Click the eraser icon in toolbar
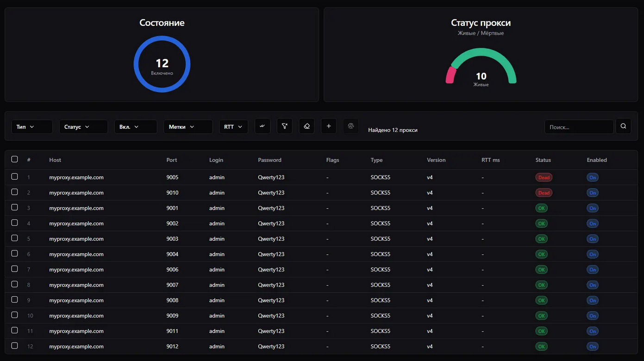 click(306, 126)
